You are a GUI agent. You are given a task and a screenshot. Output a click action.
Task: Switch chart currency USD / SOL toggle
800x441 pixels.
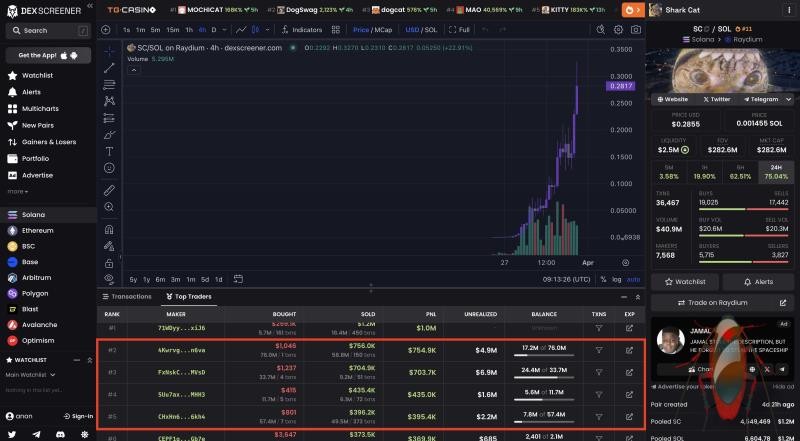pyautogui.click(x=421, y=30)
